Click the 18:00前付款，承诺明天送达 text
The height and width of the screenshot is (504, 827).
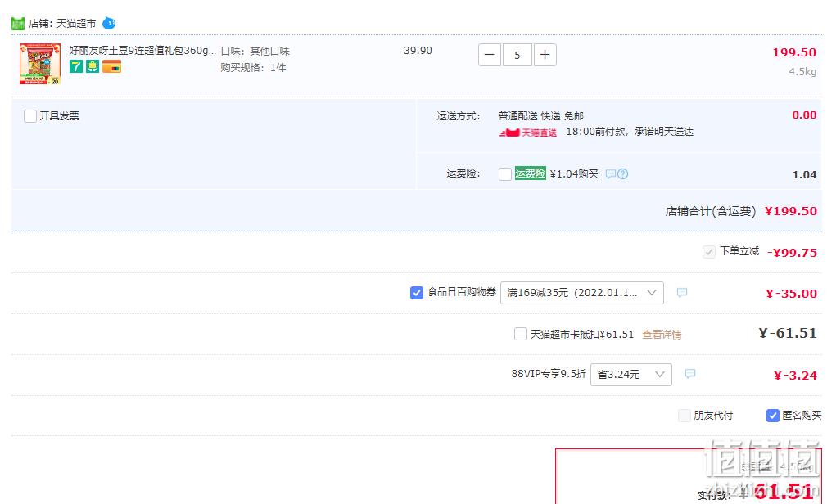[630, 132]
